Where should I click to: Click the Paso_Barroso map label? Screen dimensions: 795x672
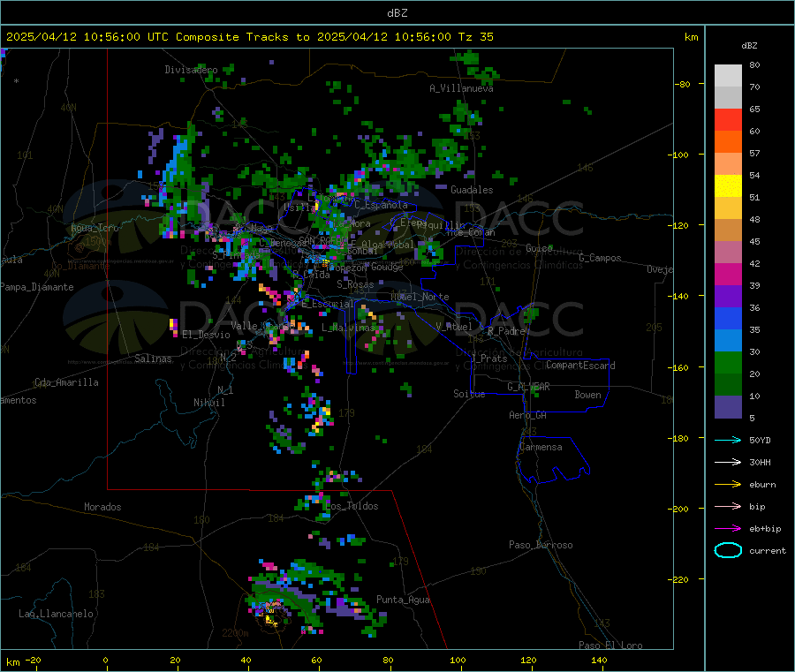click(541, 545)
